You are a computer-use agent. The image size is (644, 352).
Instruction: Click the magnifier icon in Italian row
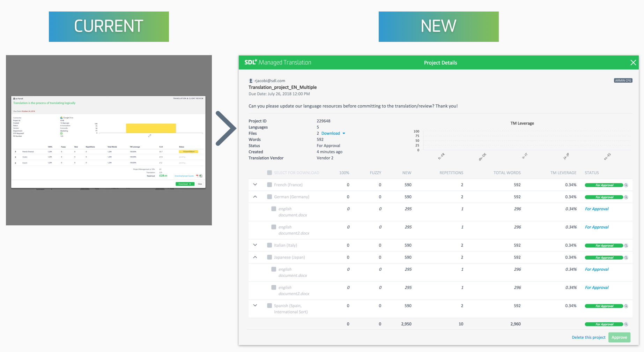626,246
